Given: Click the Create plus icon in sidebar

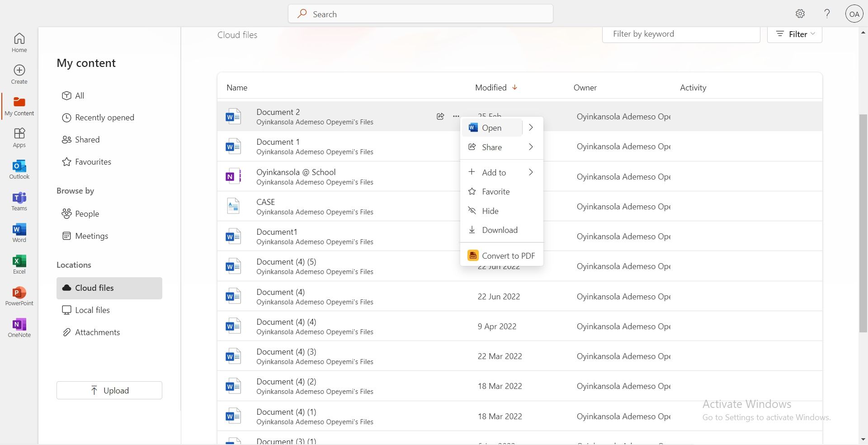Looking at the screenshot, I should 19,74.
